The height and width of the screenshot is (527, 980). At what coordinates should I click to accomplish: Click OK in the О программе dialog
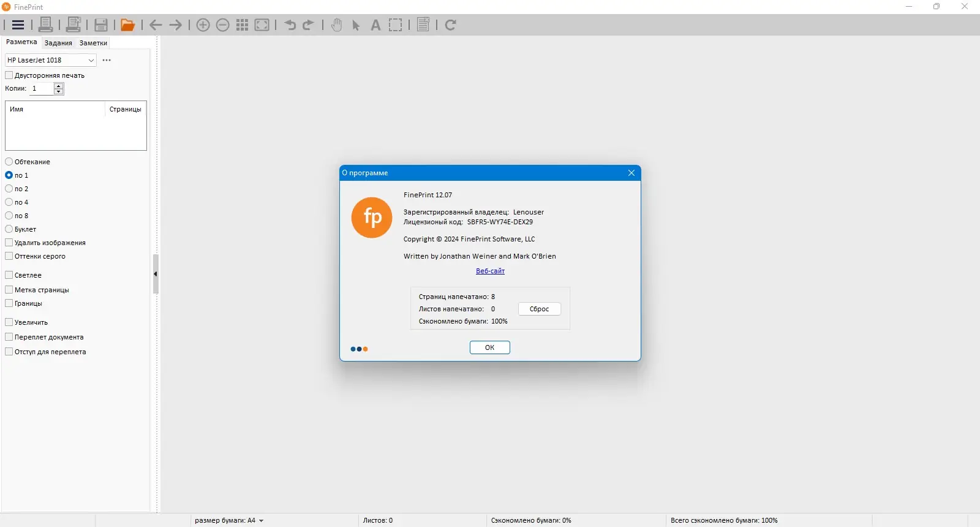coord(490,347)
